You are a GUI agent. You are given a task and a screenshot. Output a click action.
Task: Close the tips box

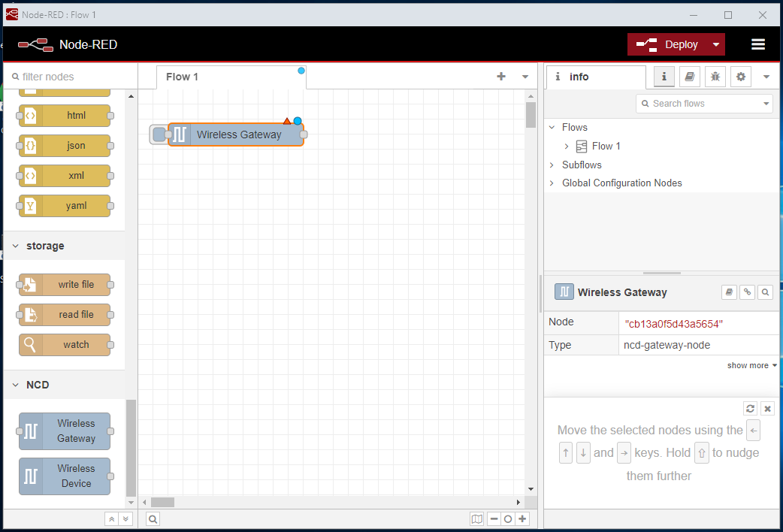coord(767,409)
